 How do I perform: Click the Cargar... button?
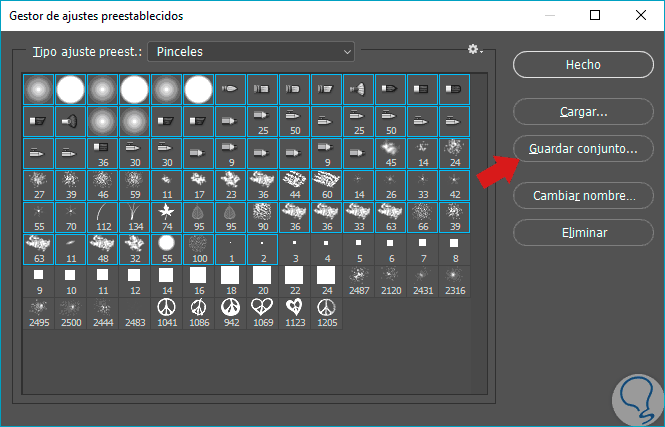coord(583,112)
